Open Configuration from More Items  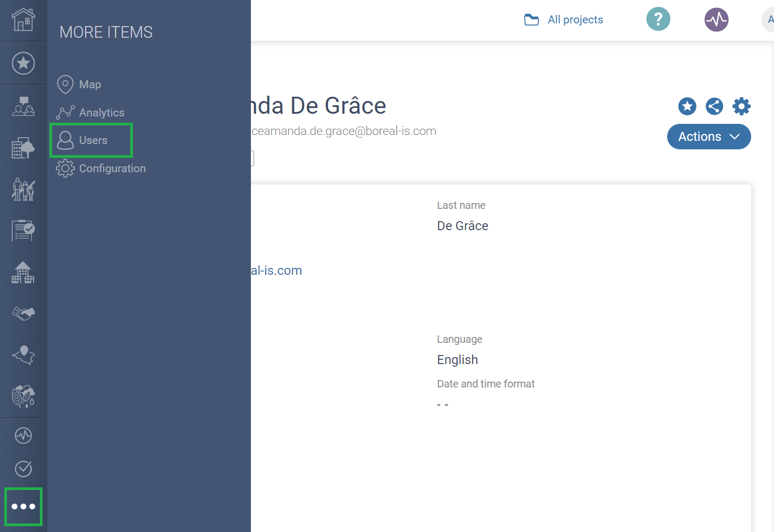pos(101,168)
